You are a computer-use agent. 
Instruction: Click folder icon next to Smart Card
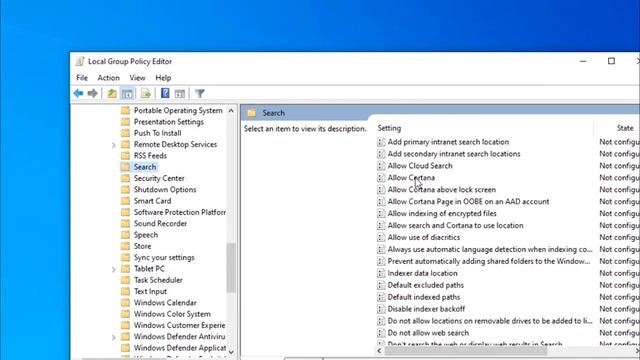[126, 201]
